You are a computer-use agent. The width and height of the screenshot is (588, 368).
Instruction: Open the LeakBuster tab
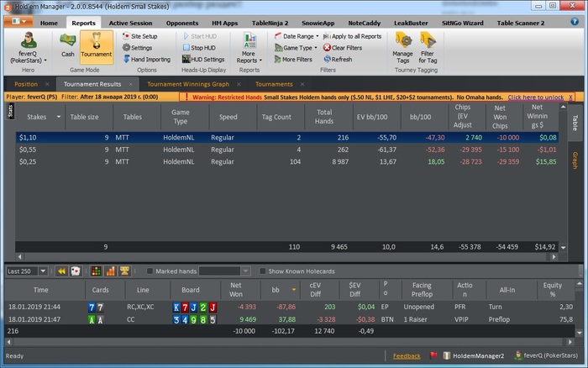pos(411,23)
